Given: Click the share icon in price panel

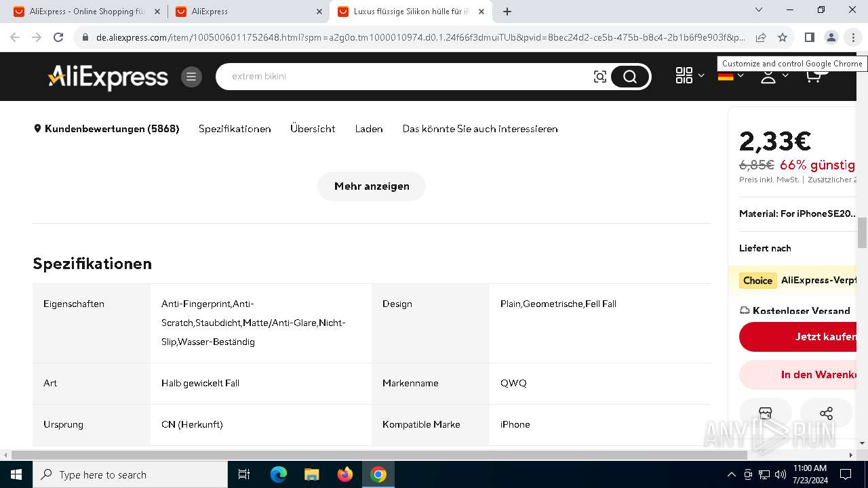Looking at the screenshot, I should point(826,413).
